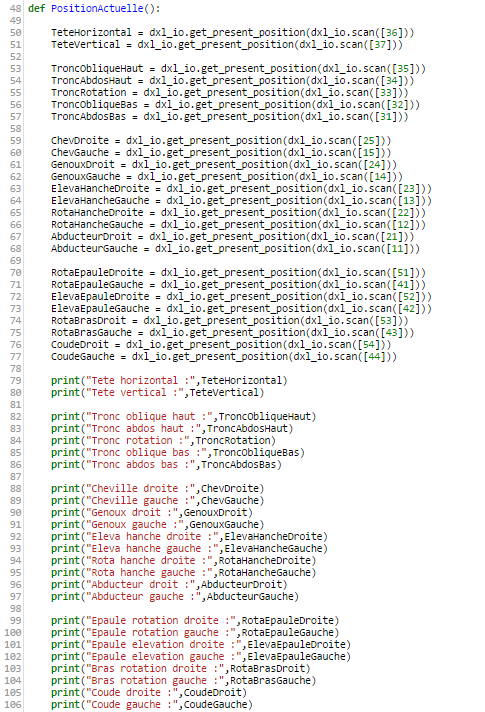Place cursor on def PositionActuelle function name

point(97,9)
